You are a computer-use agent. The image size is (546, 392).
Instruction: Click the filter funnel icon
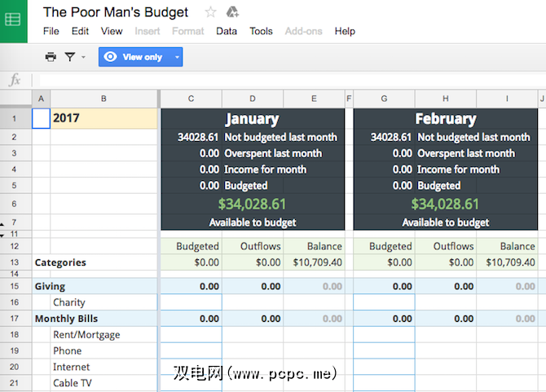pyautogui.click(x=70, y=57)
